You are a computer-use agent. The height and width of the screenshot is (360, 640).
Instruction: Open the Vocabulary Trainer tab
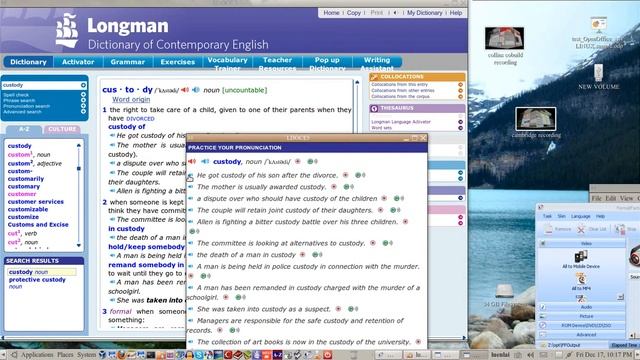tap(227, 63)
